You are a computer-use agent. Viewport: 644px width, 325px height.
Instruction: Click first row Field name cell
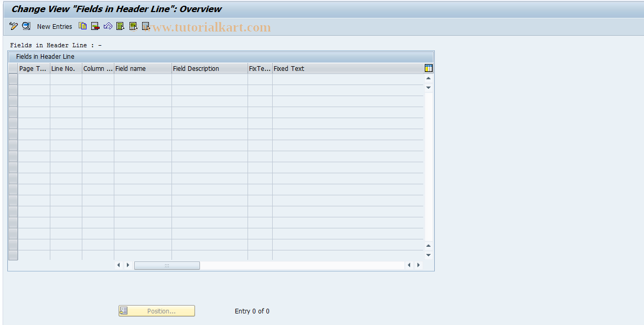point(143,79)
